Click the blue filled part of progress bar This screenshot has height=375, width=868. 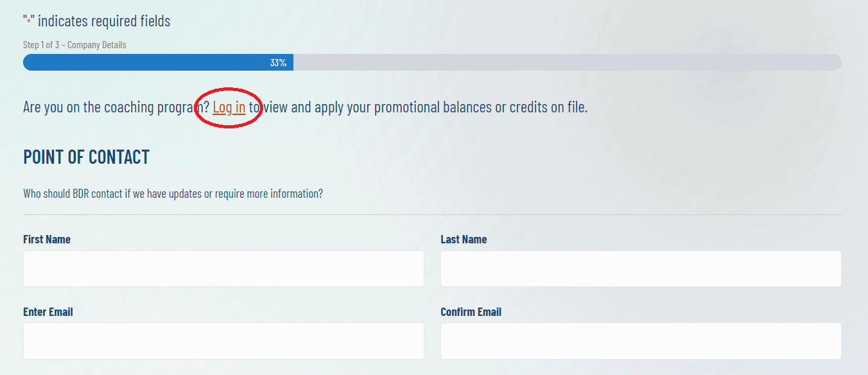[x=158, y=62]
